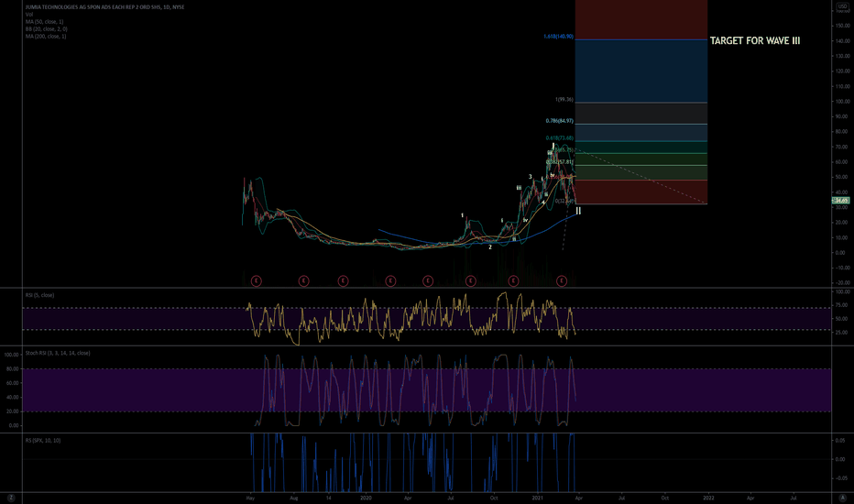Click the JUMIA TECHNOLOGIES symbol title

coord(104,7)
